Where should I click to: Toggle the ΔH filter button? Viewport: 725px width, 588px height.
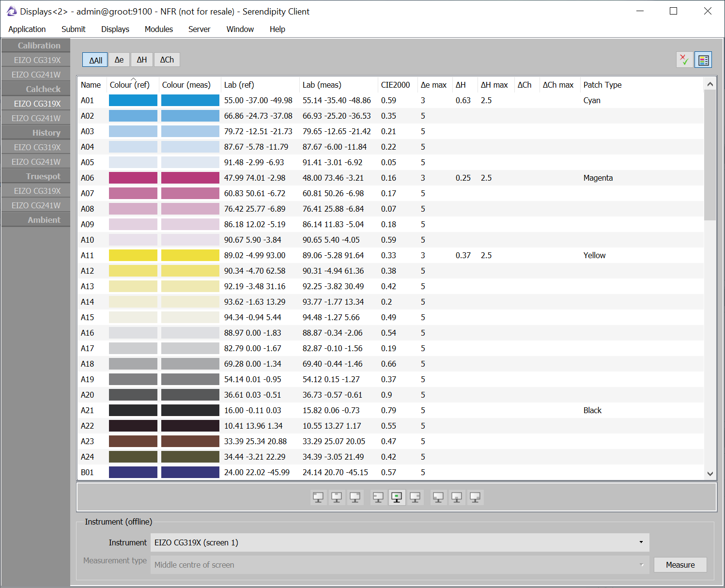click(142, 60)
